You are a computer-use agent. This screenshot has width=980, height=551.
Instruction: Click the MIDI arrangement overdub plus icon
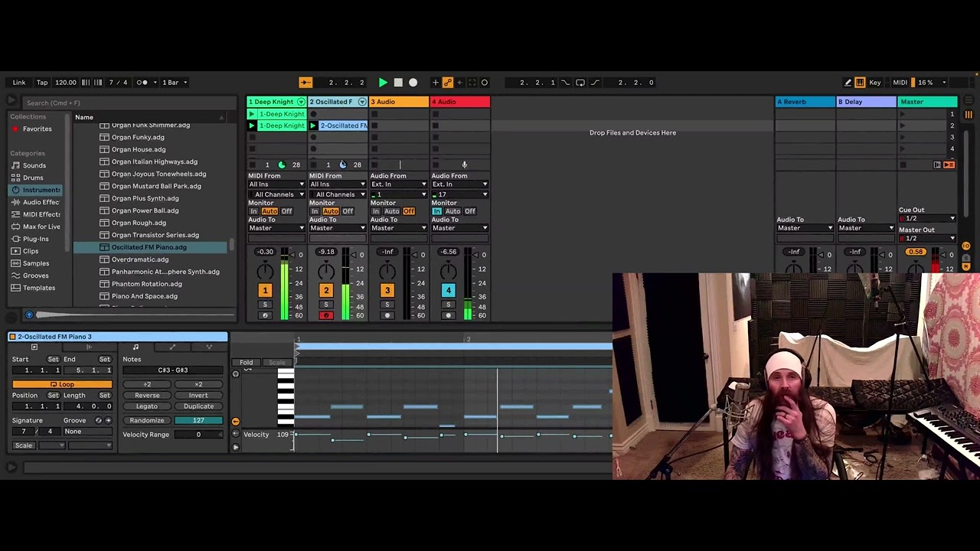click(x=436, y=82)
